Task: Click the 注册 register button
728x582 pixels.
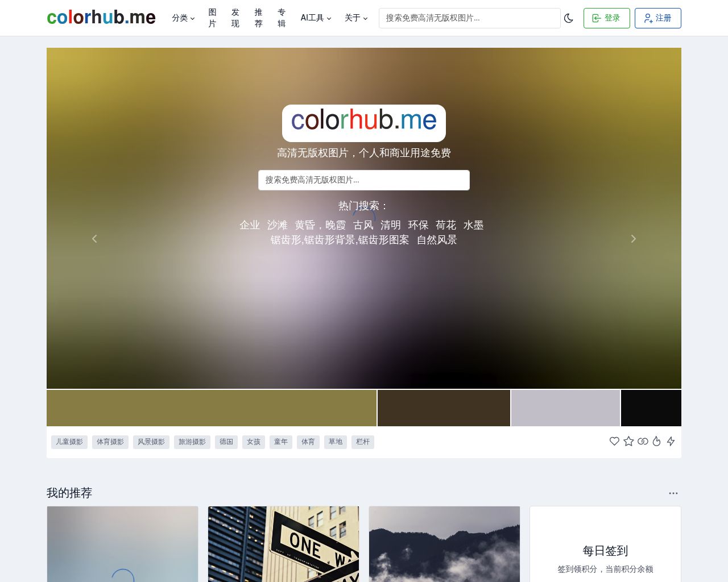Action: 657,18
